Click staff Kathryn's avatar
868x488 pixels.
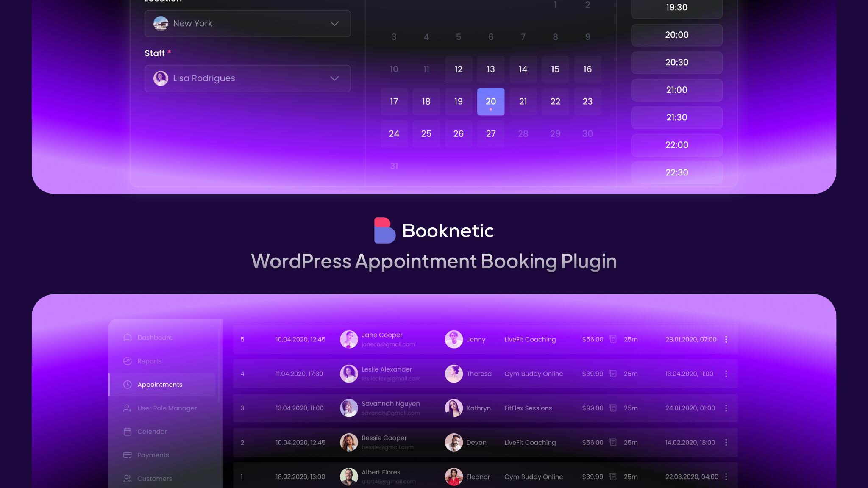coord(454,408)
